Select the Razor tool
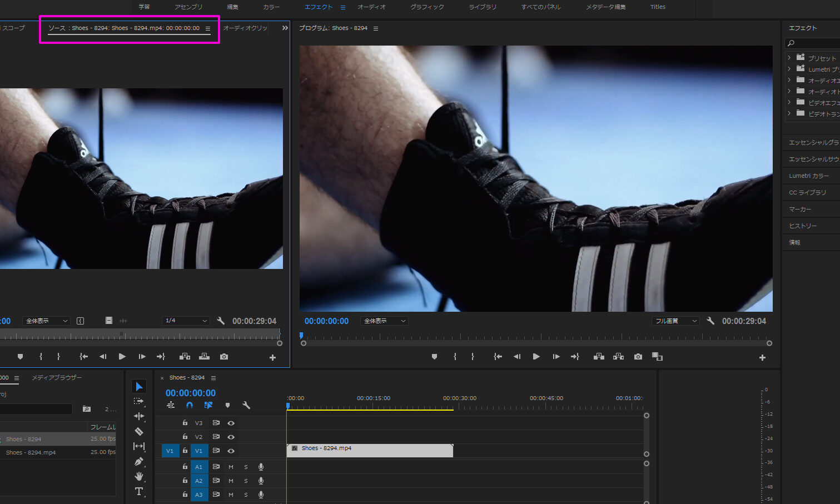This screenshot has height=504, width=840. point(139,431)
